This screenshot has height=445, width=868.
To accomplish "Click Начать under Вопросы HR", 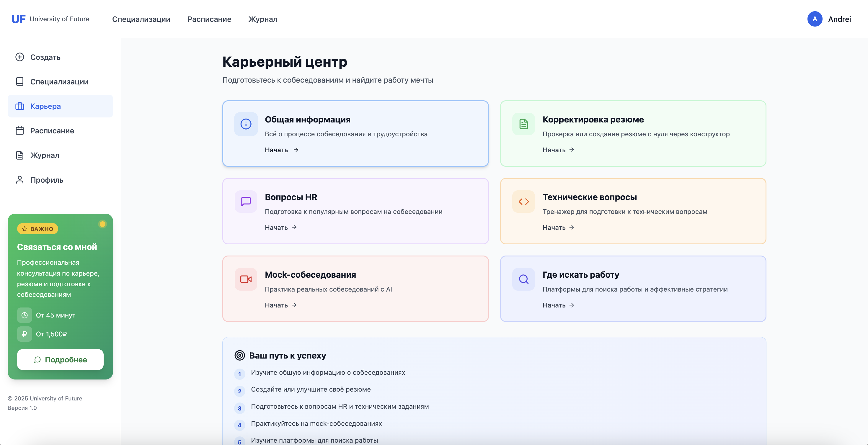I will tap(281, 228).
